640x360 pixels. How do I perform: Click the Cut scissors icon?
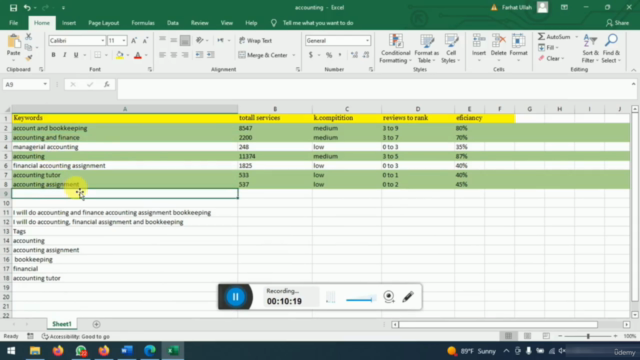tap(29, 37)
